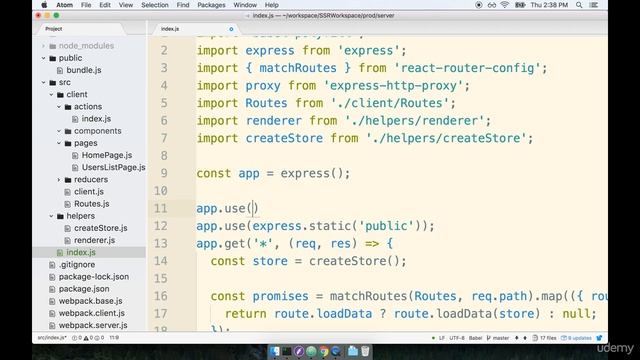This screenshot has width=640, height=360.
Task: Click the LF line ending selector
Action: pyautogui.click(x=442, y=338)
